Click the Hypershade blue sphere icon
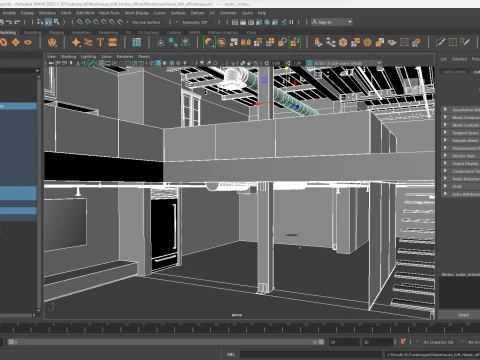The image size is (480, 360). click(267, 22)
